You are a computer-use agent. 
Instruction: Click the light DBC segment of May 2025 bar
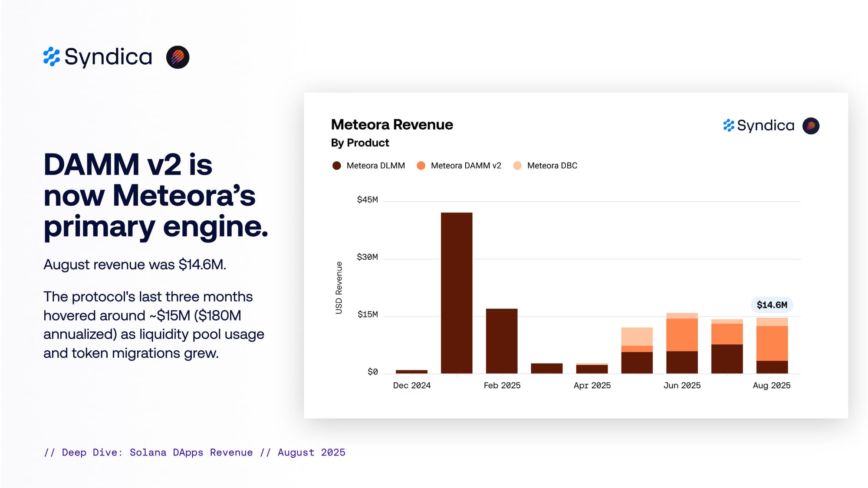tap(637, 337)
